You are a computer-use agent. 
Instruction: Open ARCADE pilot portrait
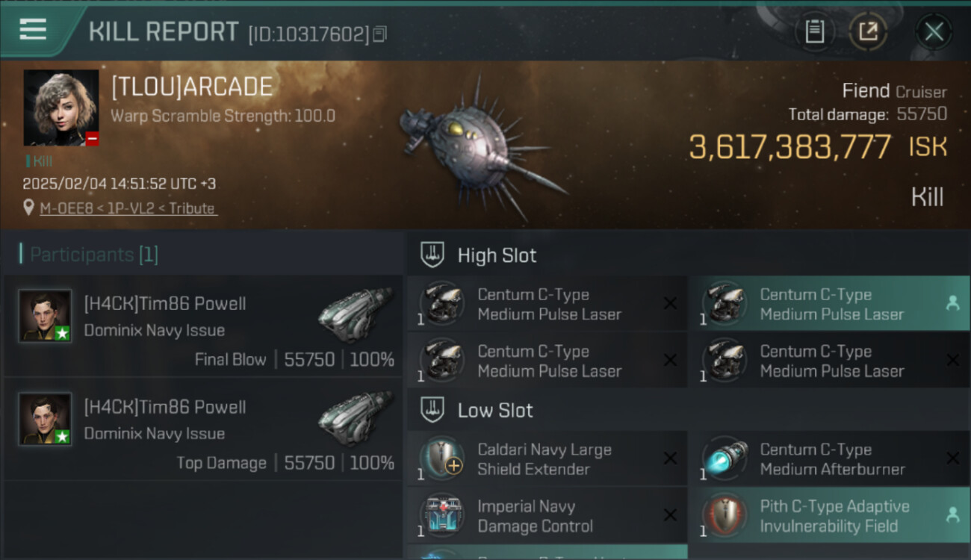(61, 108)
